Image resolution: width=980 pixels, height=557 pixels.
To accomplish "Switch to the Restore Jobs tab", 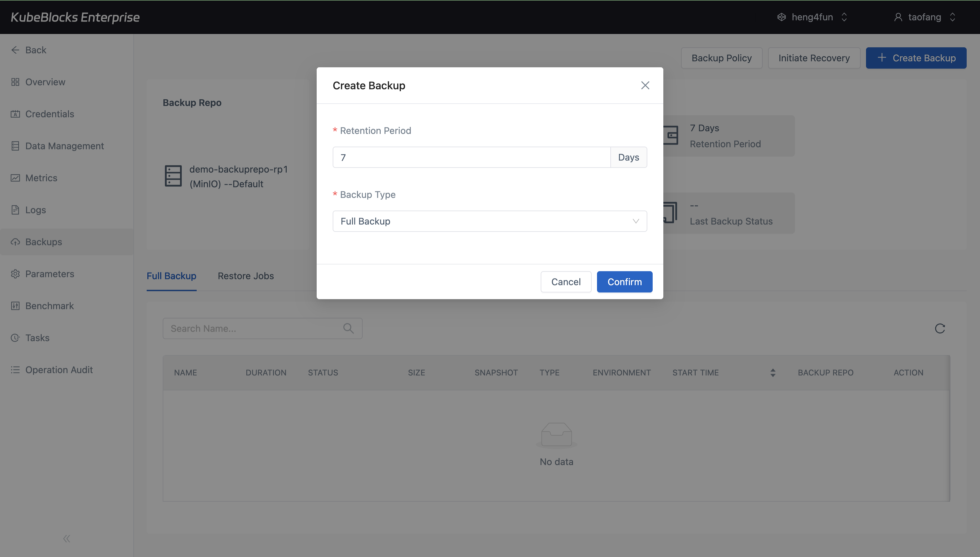I will pos(246,276).
